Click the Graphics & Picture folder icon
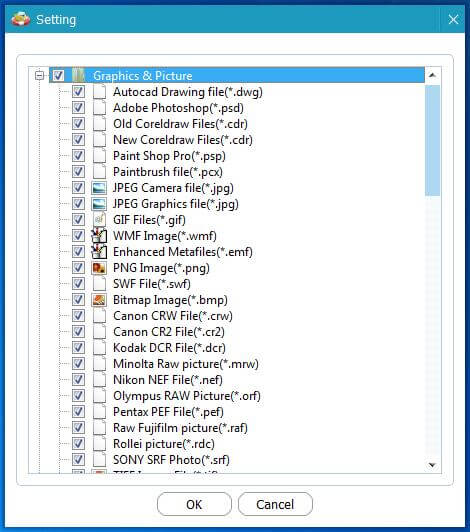The width and height of the screenshot is (470, 532). click(78, 75)
